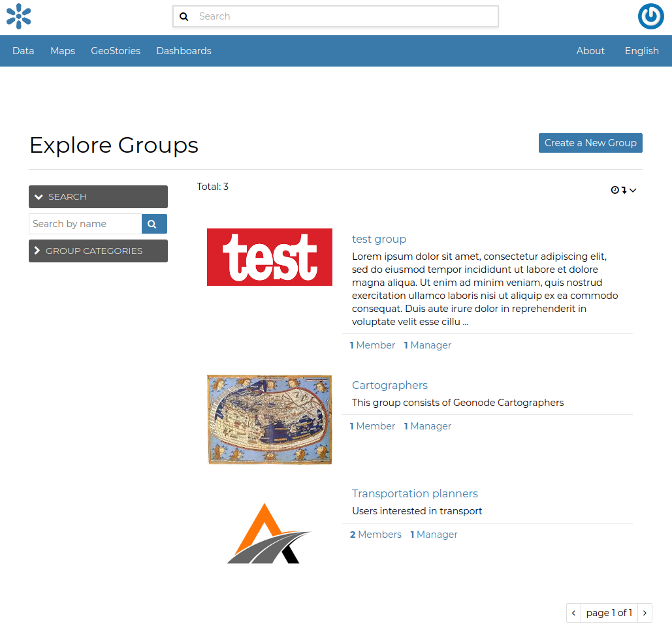Click the Create a New Group button
Viewport: 672px width, 637px height.
pos(590,142)
